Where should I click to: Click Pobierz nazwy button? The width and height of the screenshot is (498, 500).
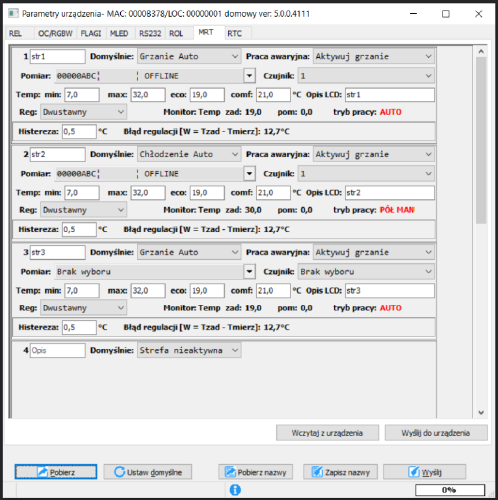tap(256, 472)
